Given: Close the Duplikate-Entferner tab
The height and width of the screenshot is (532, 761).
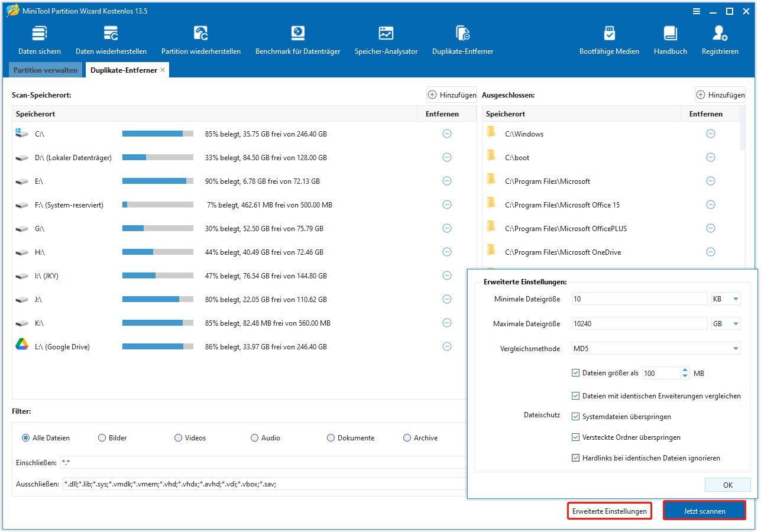Looking at the screenshot, I should 163,69.
